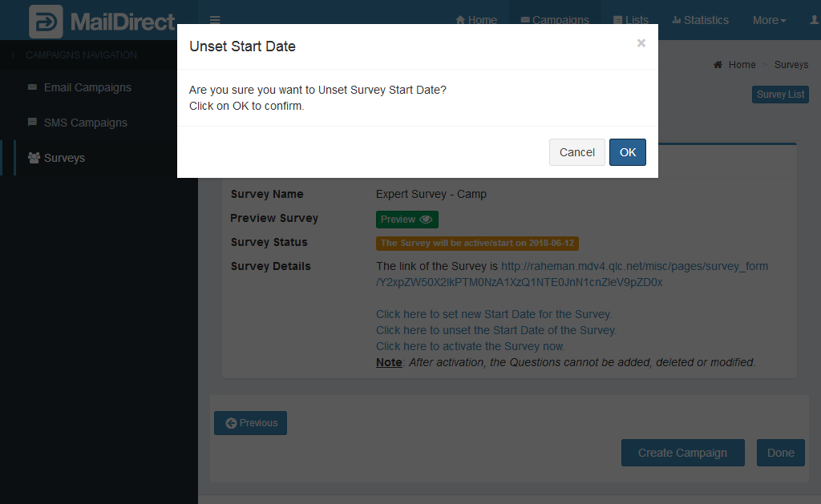Close the dialog using the X icon
Image resolution: width=821 pixels, height=504 pixels.
pyautogui.click(x=641, y=43)
